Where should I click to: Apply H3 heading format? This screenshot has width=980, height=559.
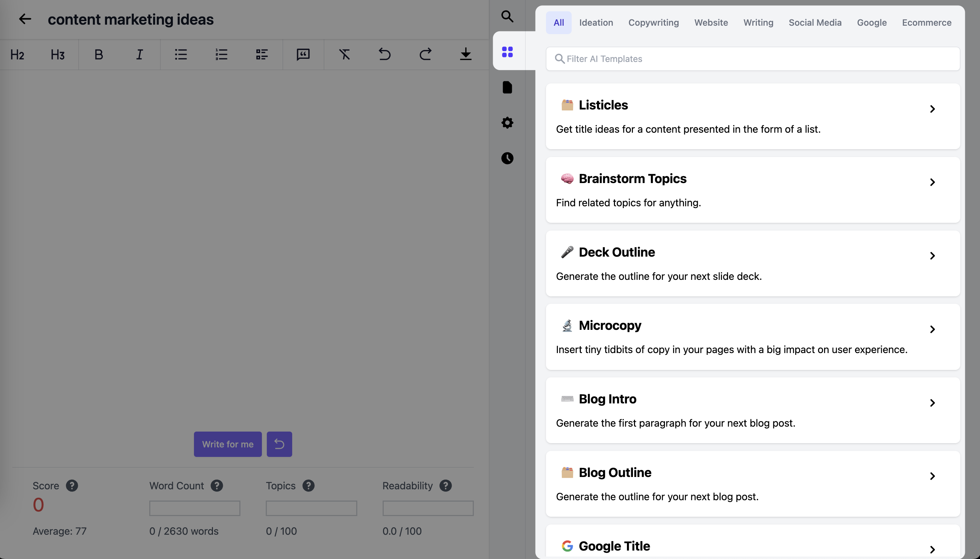coord(58,55)
